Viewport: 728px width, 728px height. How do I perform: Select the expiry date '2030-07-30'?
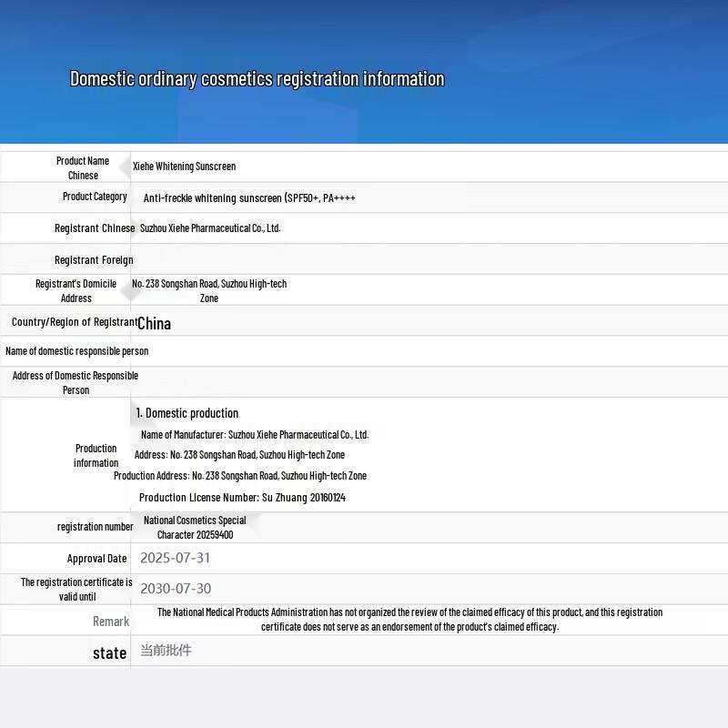click(x=176, y=589)
